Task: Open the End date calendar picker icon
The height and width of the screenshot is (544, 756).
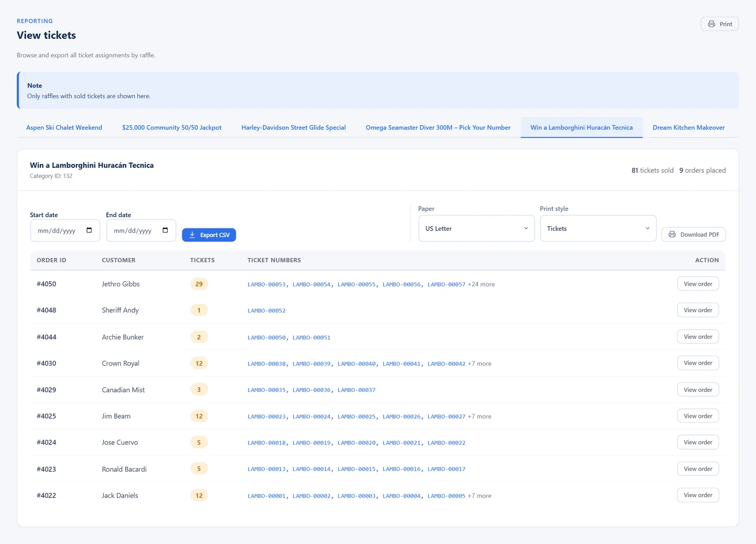Action: tap(165, 230)
